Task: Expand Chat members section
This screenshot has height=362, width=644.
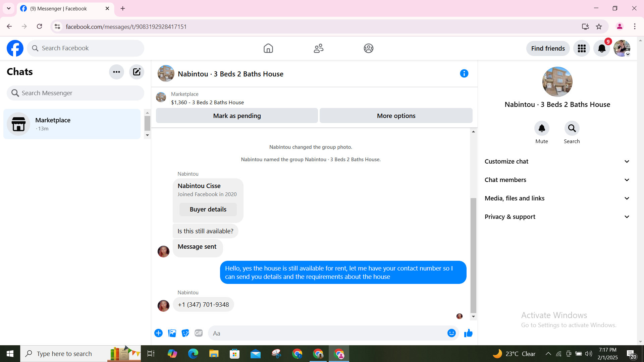Action: tap(557, 180)
